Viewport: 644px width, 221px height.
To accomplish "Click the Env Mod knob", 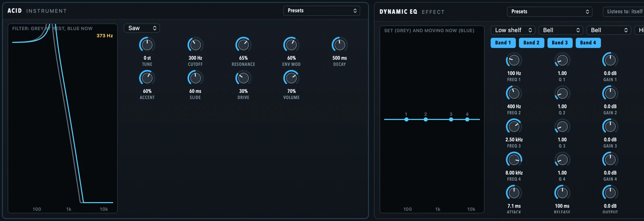I will point(291,45).
